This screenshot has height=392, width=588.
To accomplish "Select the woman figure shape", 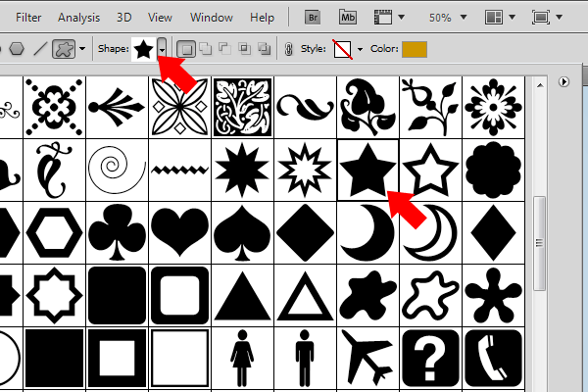I will pyautogui.click(x=242, y=359).
